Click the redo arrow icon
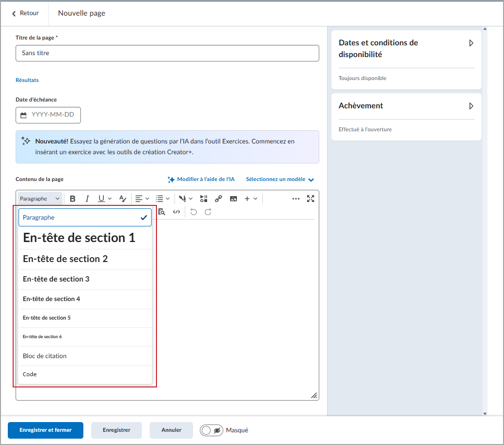 208,212
